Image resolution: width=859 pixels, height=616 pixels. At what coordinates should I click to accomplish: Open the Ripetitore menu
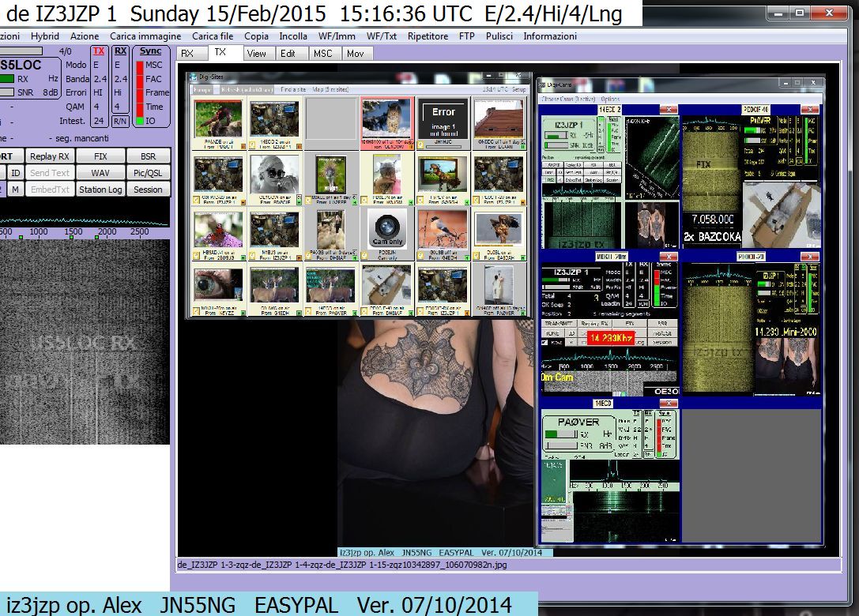(x=428, y=36)
